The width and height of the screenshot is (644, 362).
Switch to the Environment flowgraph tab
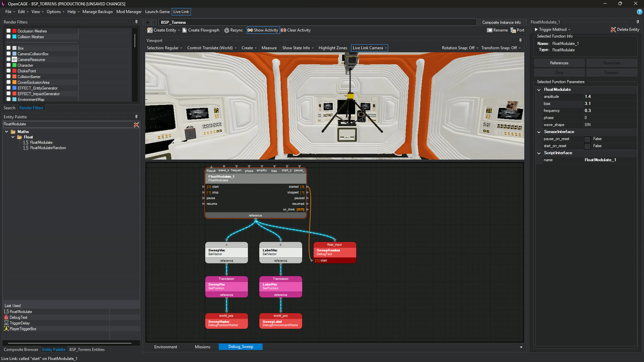click(165, 347)
